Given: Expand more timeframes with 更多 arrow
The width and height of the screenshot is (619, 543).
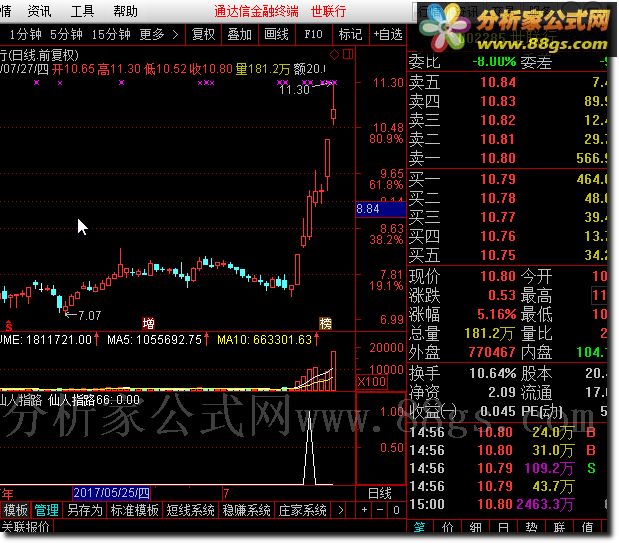Looking at the screenshot, I should coord(175,35).
